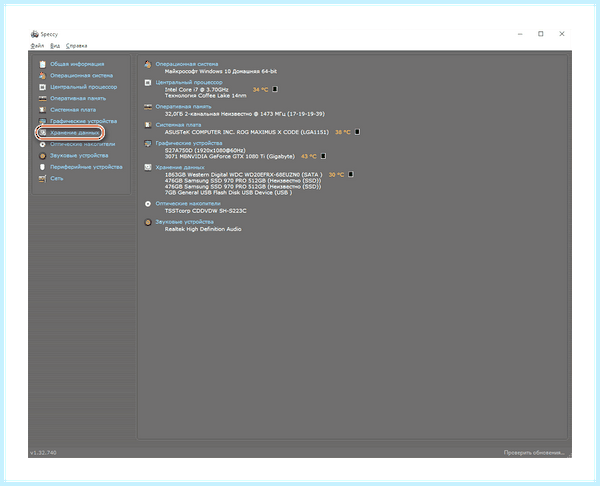Select Системная плата in the sidebar
This screenshot has width=600, height=486.
coord(73,110)
